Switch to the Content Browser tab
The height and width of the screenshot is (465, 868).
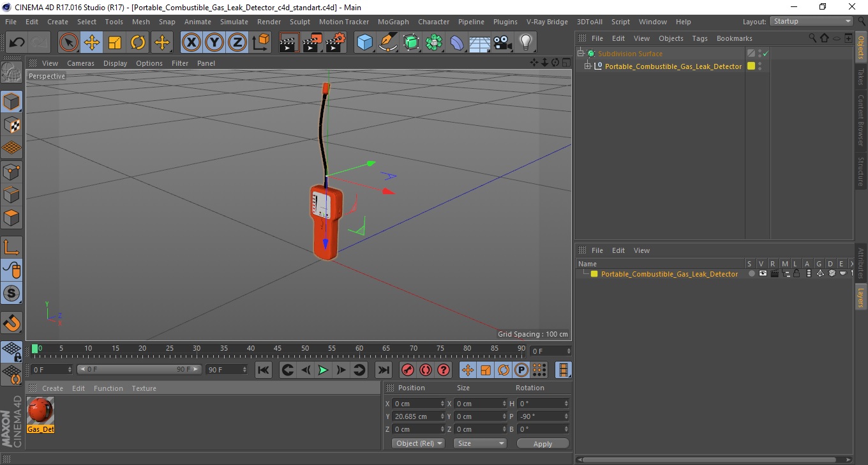(860, 120)
